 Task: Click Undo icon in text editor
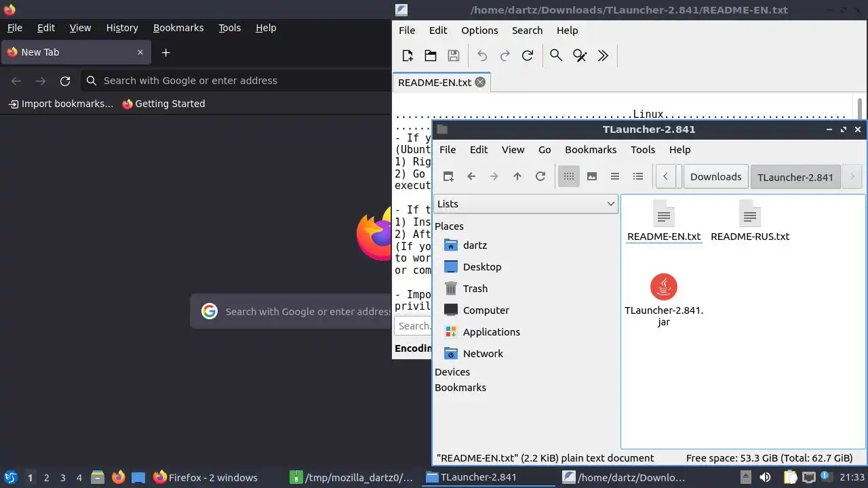(482, 56)
